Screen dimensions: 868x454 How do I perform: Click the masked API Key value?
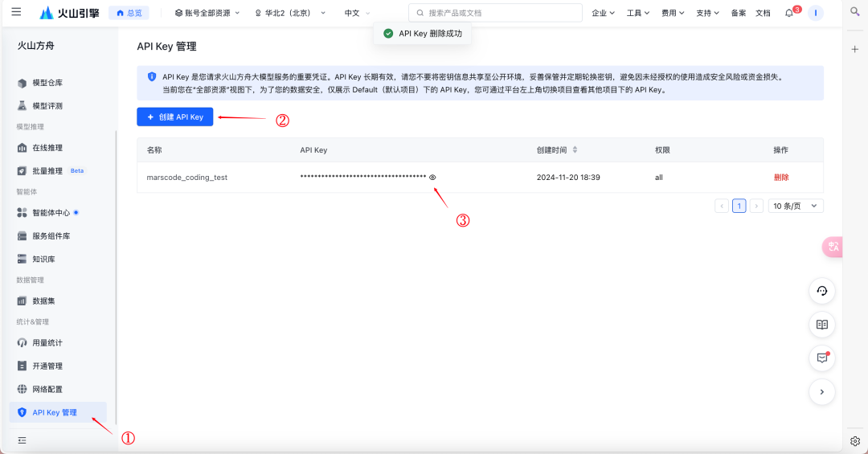[x=363, y=177]
